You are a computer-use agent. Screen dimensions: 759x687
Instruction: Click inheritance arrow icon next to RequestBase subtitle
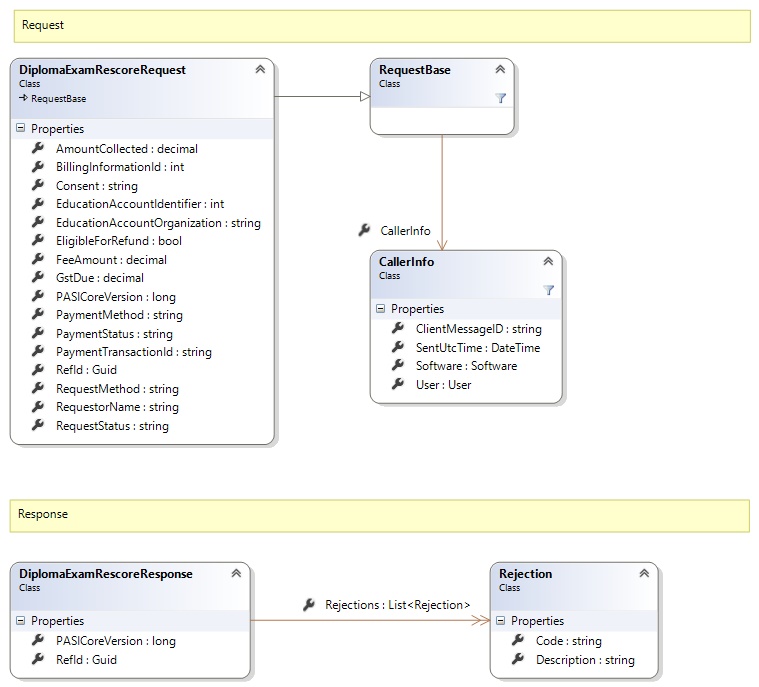click(23, 99)
